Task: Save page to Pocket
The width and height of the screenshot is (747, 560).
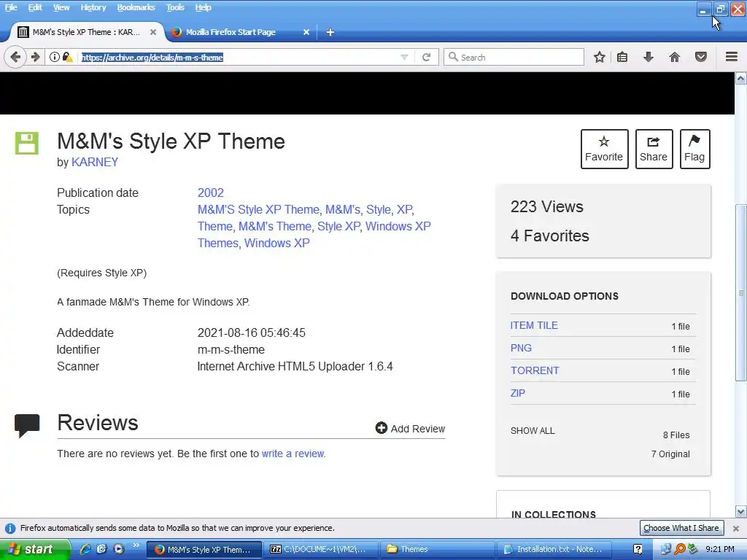Action: pyautogui.click(x=701, y=57)
